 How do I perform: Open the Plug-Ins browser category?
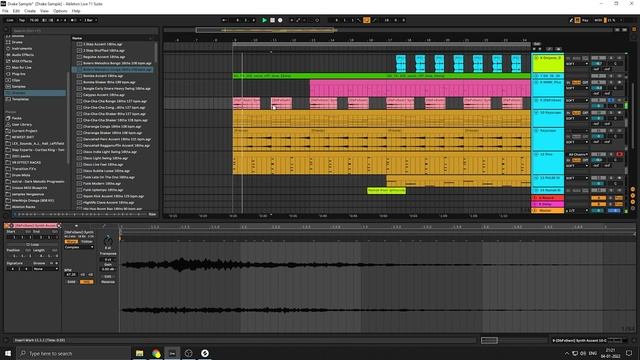(19, 74)
